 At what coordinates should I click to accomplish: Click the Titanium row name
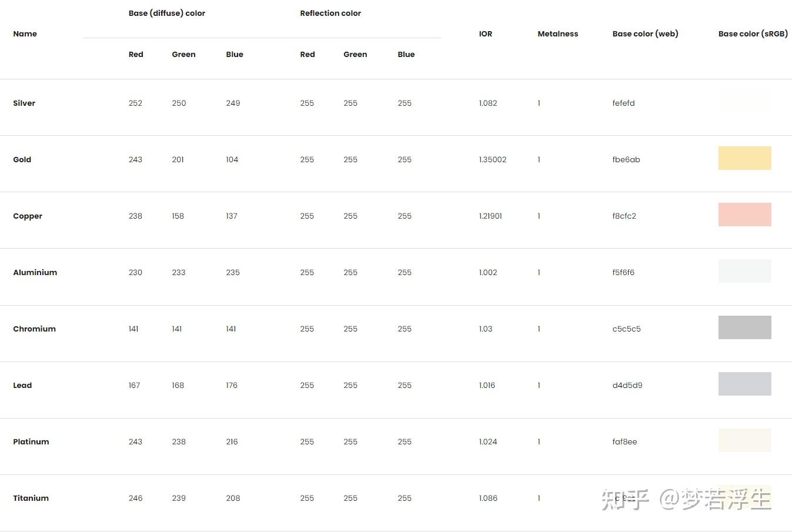[x=31, y=498]
